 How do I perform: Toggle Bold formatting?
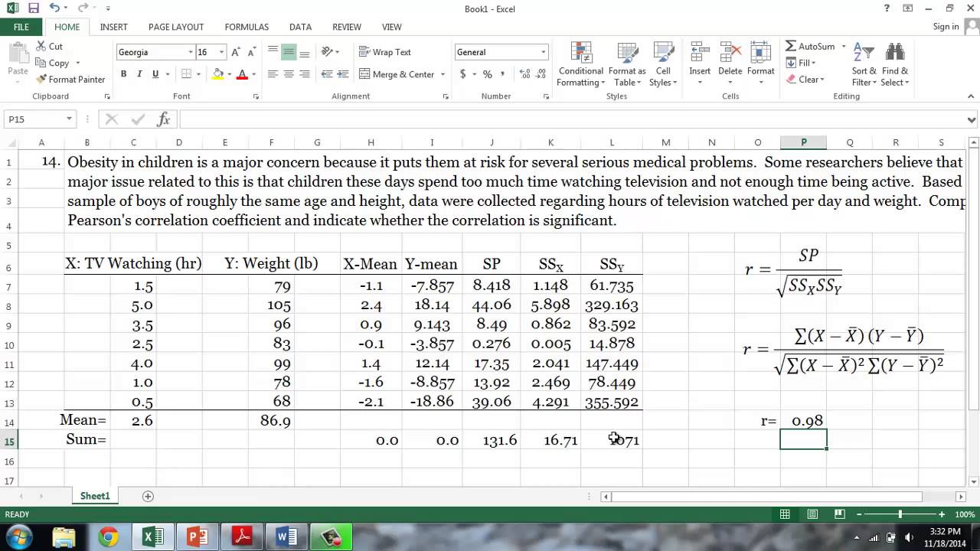(123, 74)
